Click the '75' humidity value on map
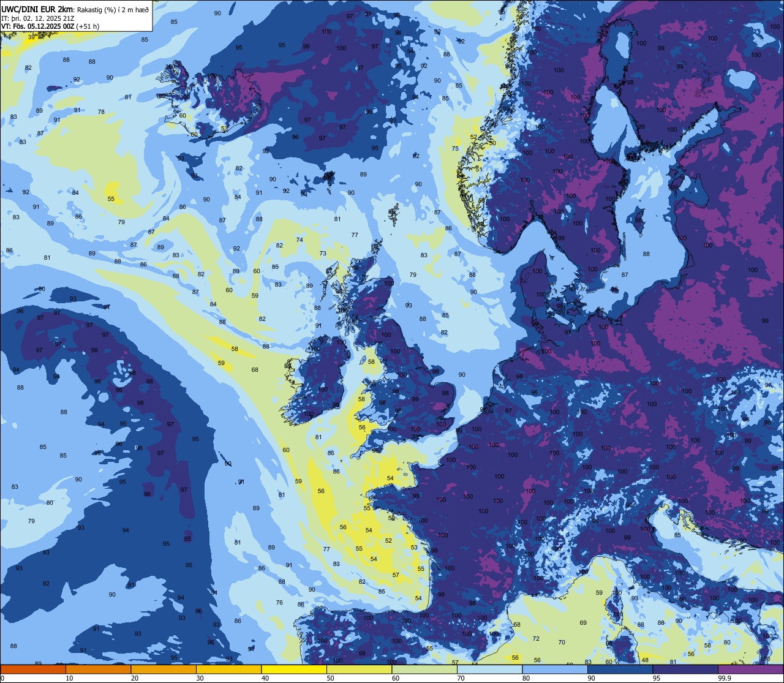Screen dimensions: 784x683 [x=455, y=149]
